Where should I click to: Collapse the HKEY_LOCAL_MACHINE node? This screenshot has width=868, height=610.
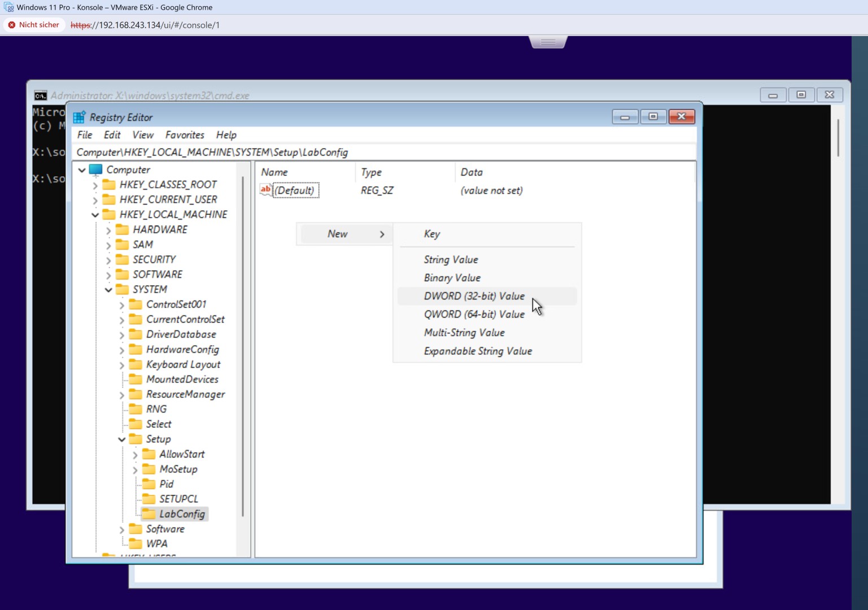coord(95,215)
